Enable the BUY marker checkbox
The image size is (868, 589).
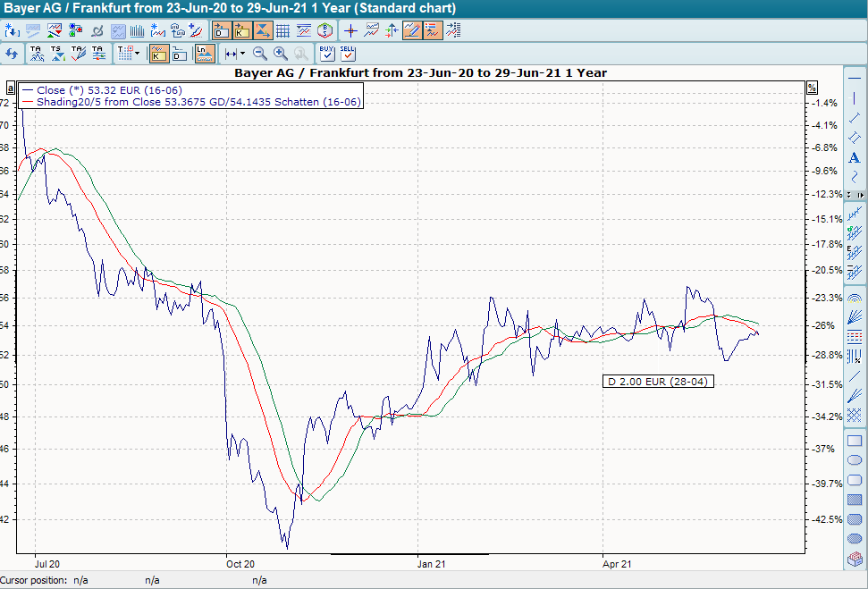click(x=326, y=54)
